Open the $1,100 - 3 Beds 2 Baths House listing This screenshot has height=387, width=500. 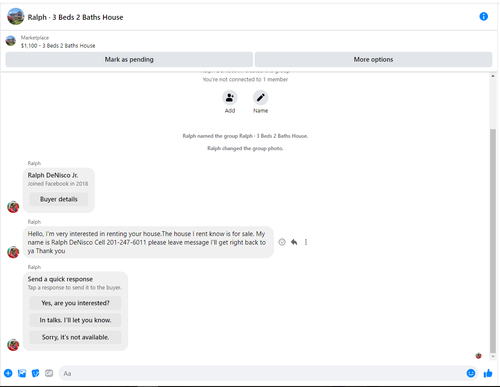(58, 46)
